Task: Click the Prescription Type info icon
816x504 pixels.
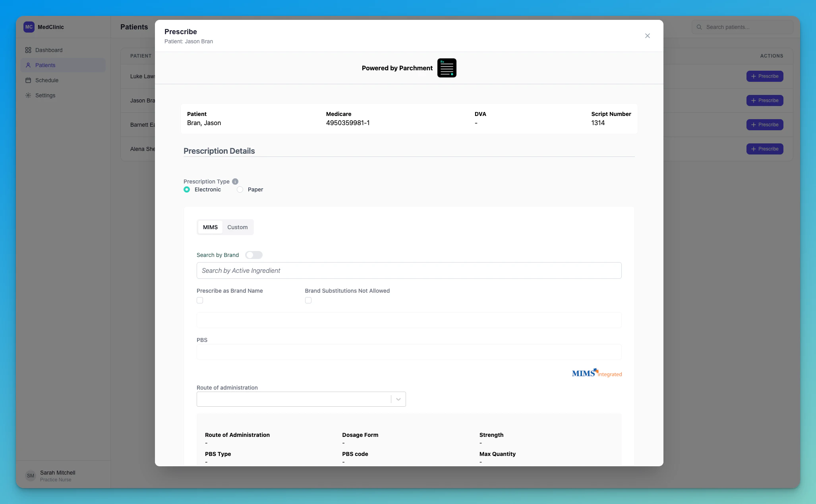Action: 235,182
